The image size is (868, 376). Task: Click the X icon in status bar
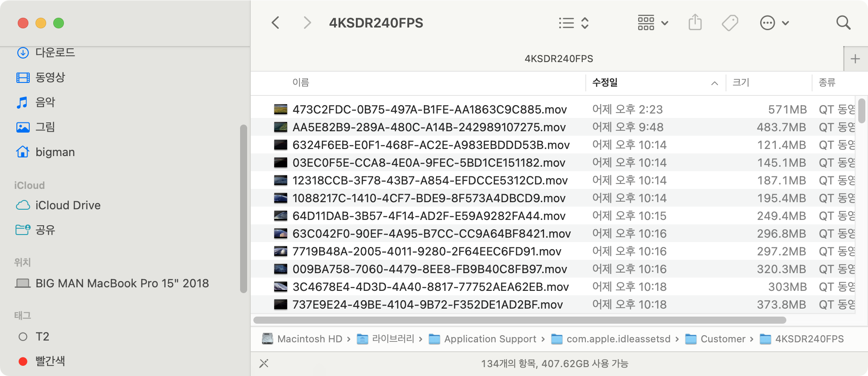coord(264,364)
